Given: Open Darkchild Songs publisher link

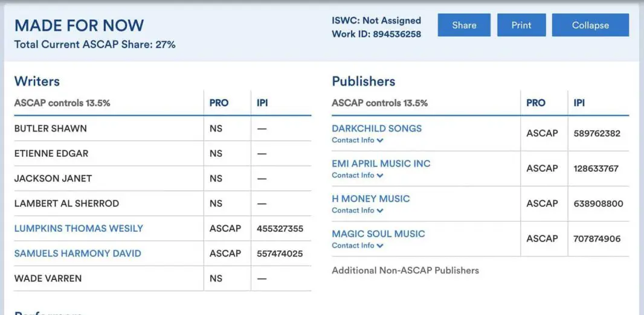Looking at the screenshot, I should [x=376, y=129].
